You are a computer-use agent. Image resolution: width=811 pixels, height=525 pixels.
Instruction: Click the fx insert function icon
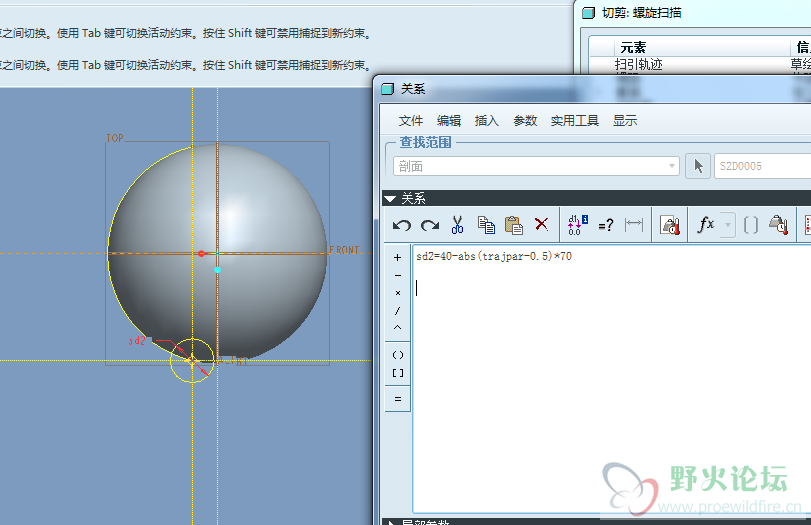[x=706, y=224]
